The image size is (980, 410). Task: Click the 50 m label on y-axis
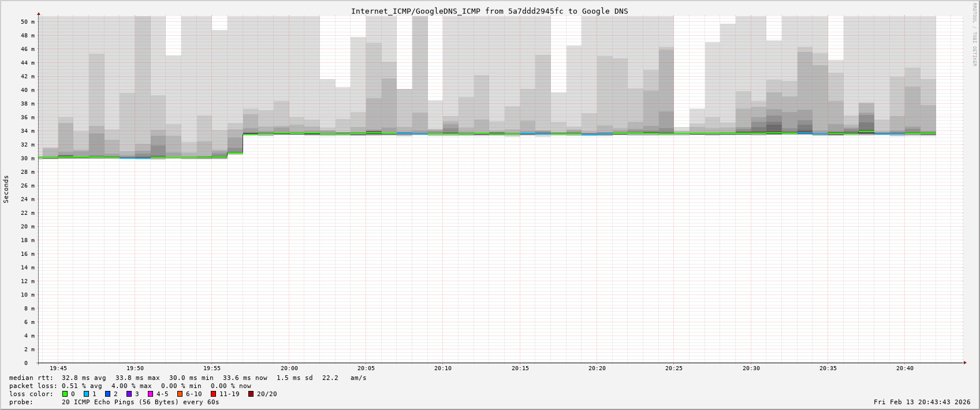[28, 22]
